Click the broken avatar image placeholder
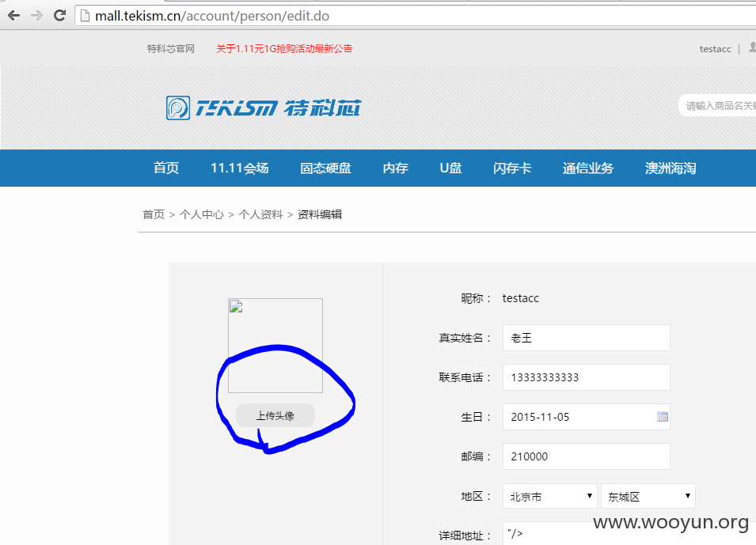This screenshot has height=545, width=756. (x=275, y=346)
